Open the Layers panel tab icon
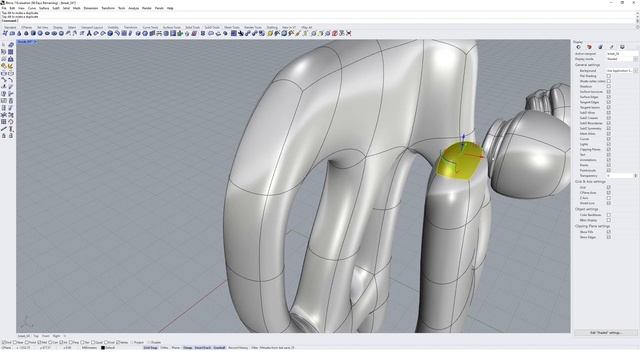The height and width of the screenshot is (360, 640). pos(589,47)
